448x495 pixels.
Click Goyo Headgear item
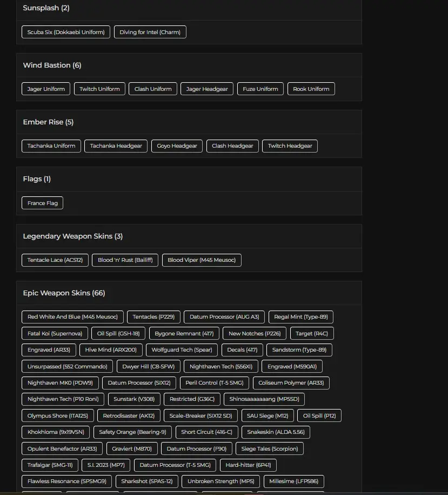177,146
